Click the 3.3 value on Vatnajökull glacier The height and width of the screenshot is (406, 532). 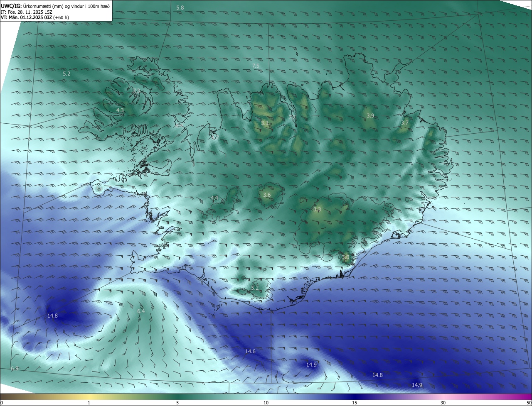[x=317, y=210]
